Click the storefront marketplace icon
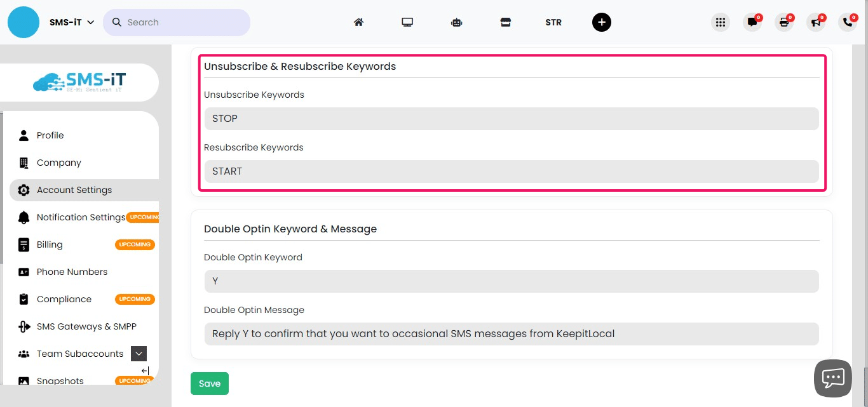This screenshot has height=407, width=868. click(x=506, y=22)
